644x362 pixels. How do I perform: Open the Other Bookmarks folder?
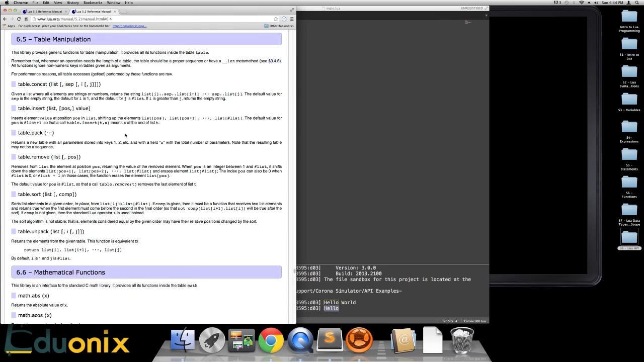click(279, 26)
